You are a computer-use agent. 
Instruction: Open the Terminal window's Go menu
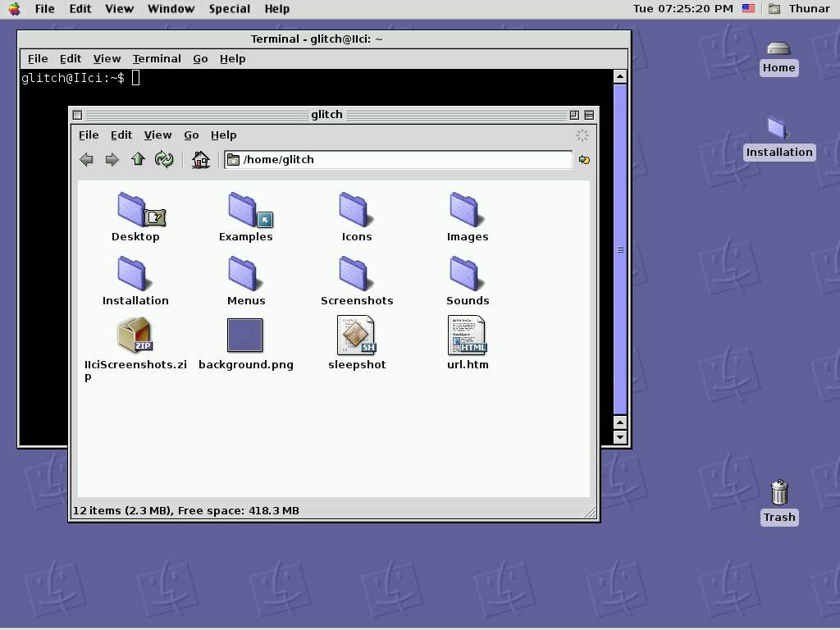pyautogui.click(x=200, y=59)
